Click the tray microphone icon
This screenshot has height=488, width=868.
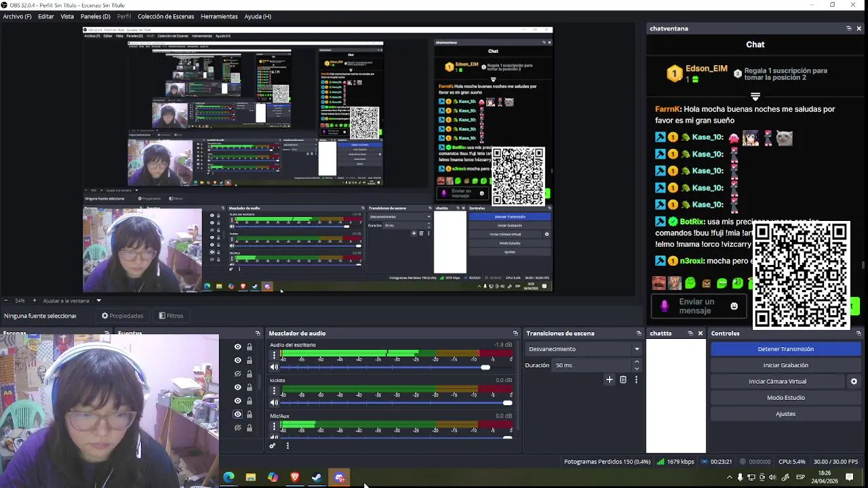click(x=740, y=477)
